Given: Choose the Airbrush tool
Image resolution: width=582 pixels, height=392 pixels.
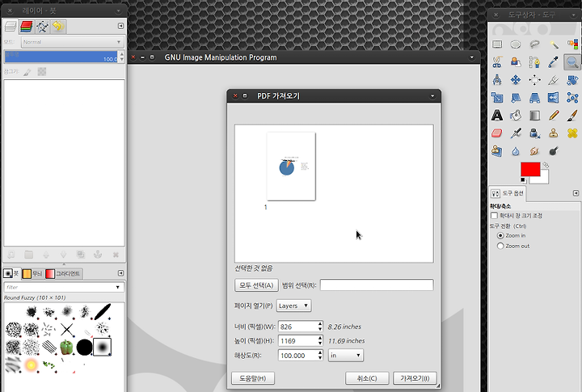Looking at the screenshot, I should (516, 133).
